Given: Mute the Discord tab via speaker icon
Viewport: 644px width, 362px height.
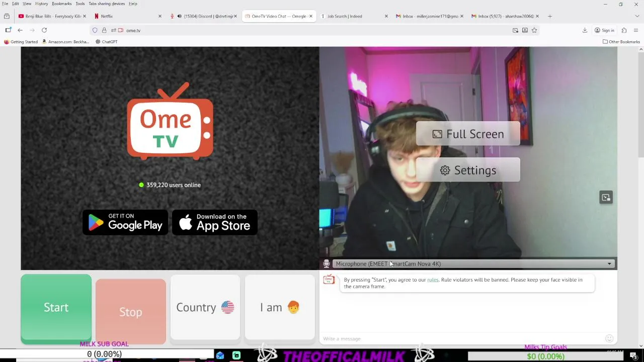Looking at the screenshot, I should tap(180, 16).
